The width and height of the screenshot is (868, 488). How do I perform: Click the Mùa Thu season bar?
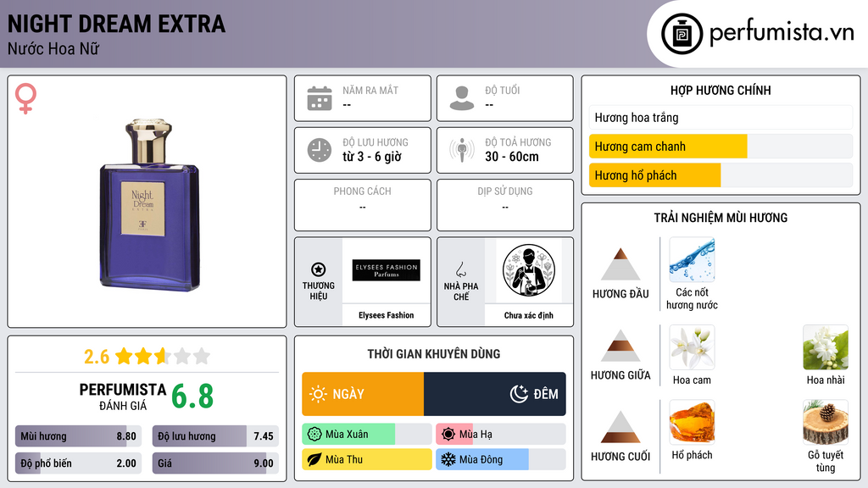[x=367, y=459]
